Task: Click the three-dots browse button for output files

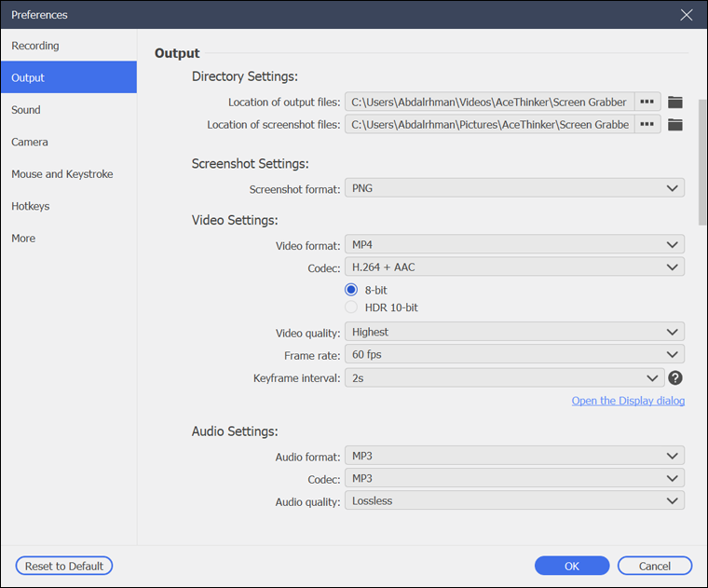Action: click(x=647, y=103)
